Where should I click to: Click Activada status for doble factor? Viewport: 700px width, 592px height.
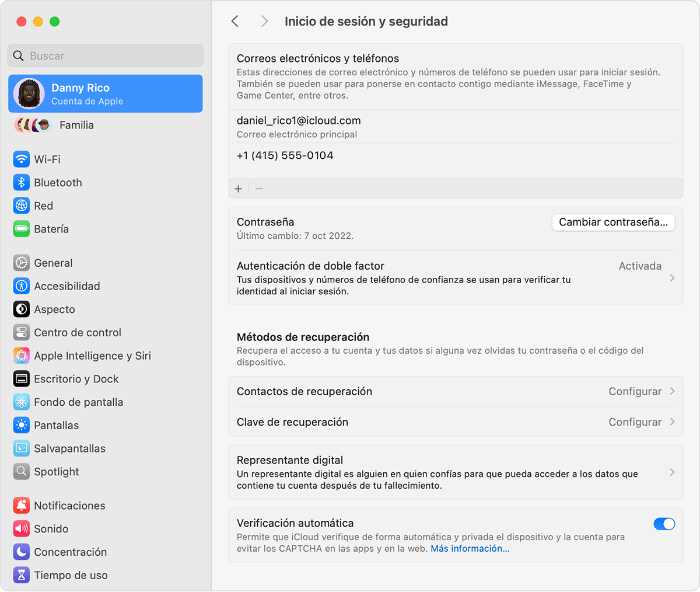coord(640,266)
